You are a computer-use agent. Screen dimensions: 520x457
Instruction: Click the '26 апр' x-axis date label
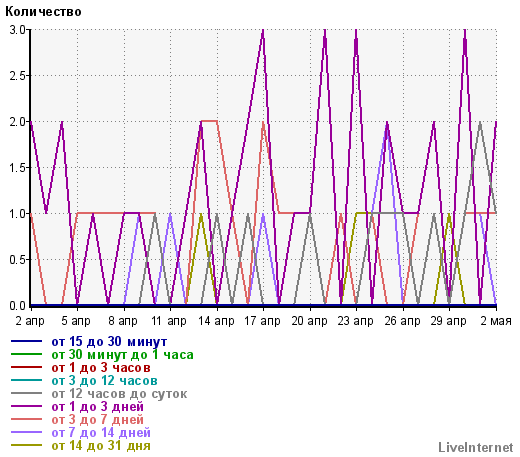pyautogui.click(x=402, y=321)
